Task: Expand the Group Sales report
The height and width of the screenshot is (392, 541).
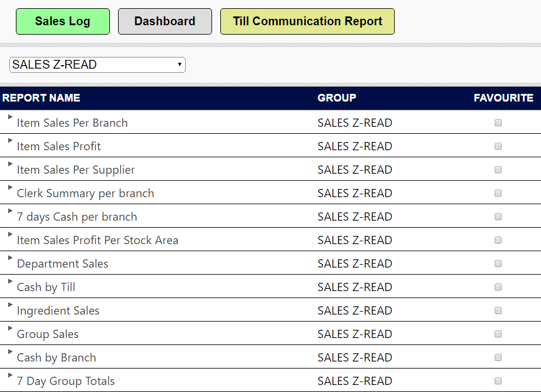Action: tap(9, 329)
